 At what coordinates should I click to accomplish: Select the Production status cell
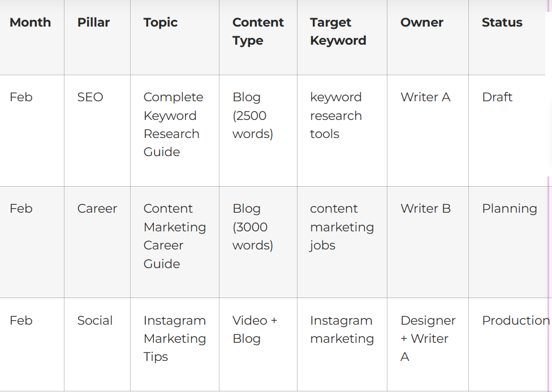tap(515, 321)
